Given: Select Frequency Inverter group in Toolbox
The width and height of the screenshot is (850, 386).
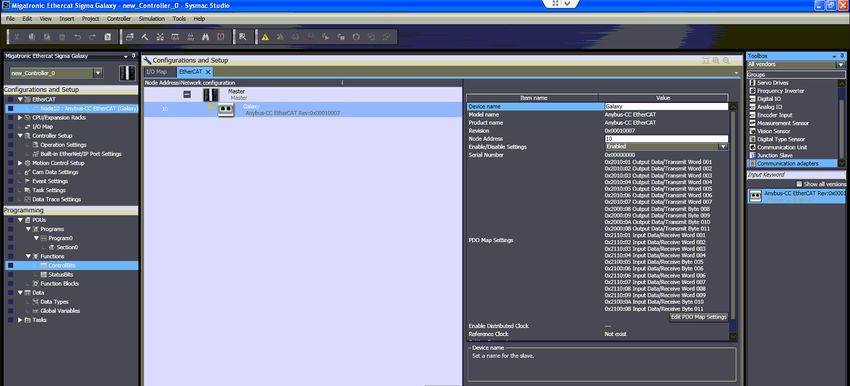Looking at the screenshot, I should (x=781, y=91).
